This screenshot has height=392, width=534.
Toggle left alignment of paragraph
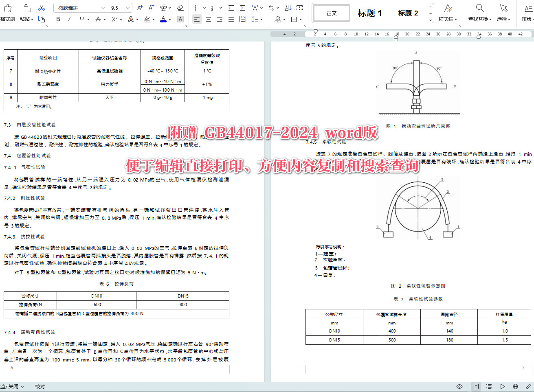coord(197,19)
